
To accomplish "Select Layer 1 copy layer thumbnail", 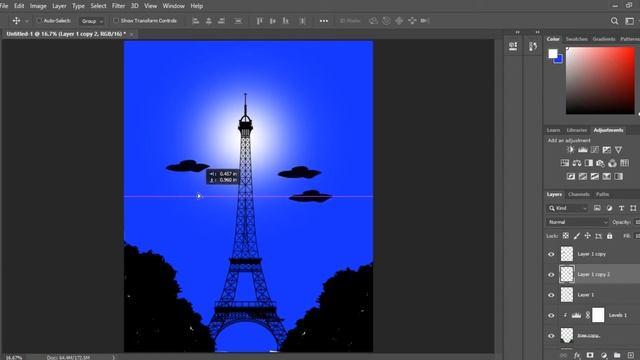I will pyautogui.click(x=567, y=254).
